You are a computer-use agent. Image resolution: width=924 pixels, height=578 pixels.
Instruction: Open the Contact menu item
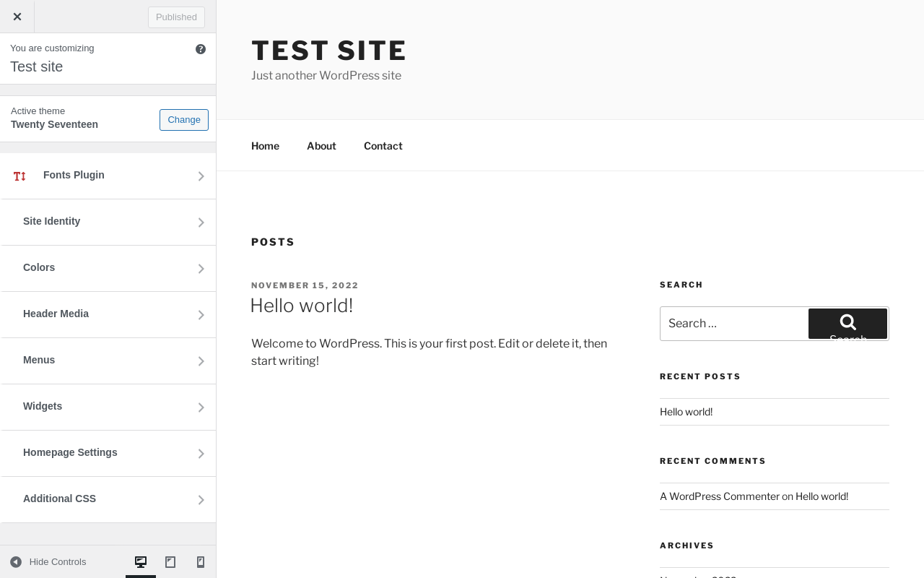(x=383, y=146)
